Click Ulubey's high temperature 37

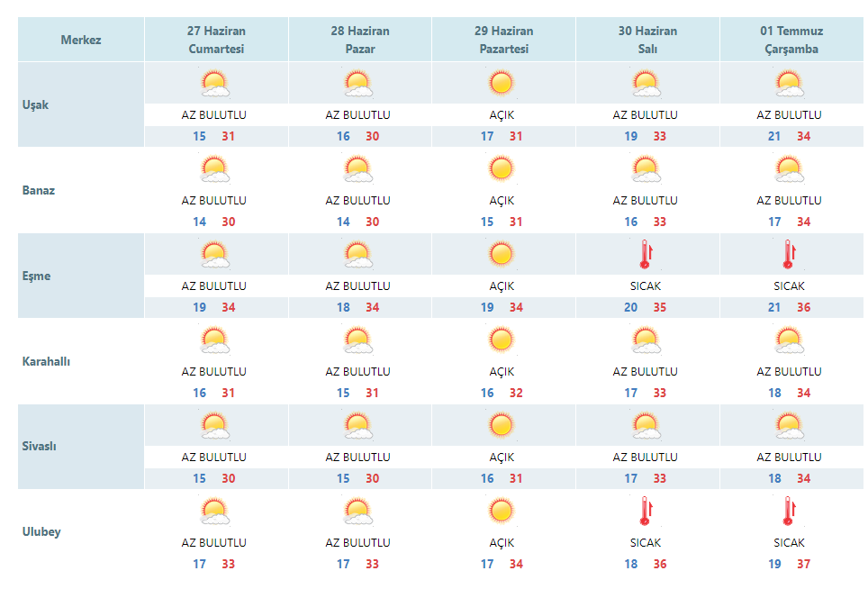point(804,564)
